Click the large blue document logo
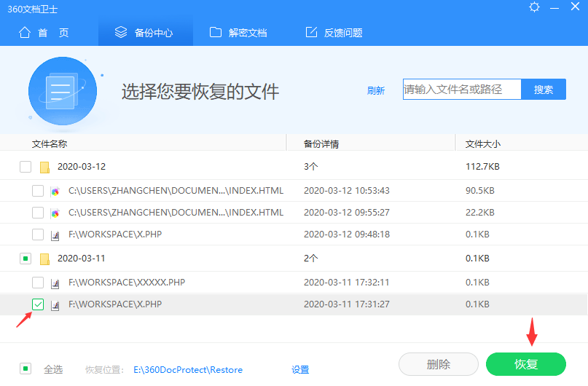The width and height of the screenshot is (588, 386). (62, 90)
